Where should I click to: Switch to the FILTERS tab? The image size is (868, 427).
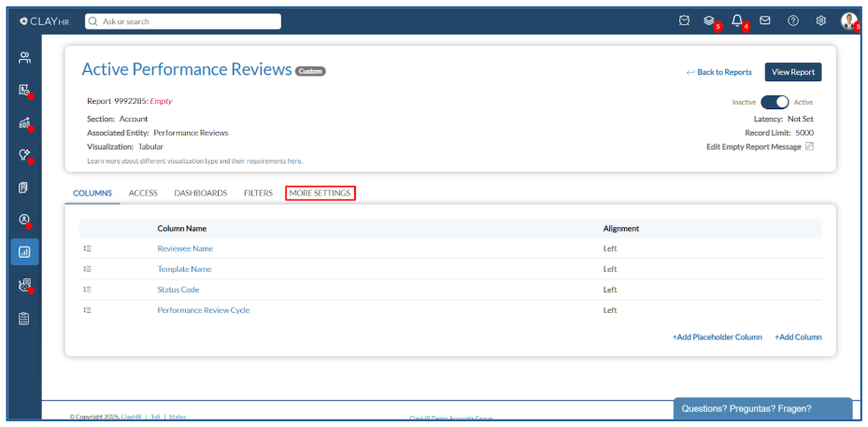point(258,193)
